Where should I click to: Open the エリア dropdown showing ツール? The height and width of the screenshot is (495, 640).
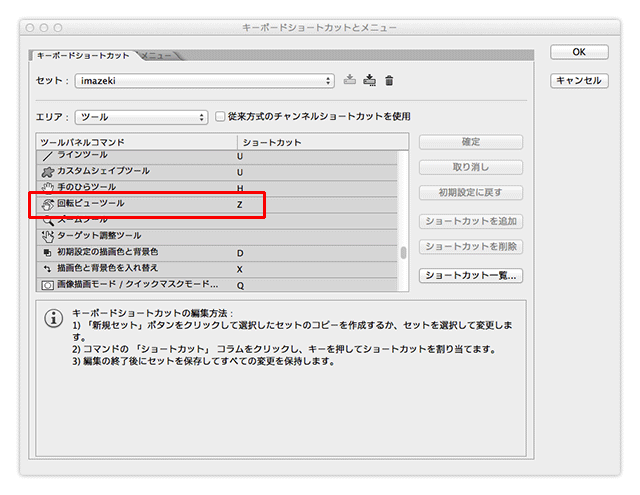click(141, 117)
